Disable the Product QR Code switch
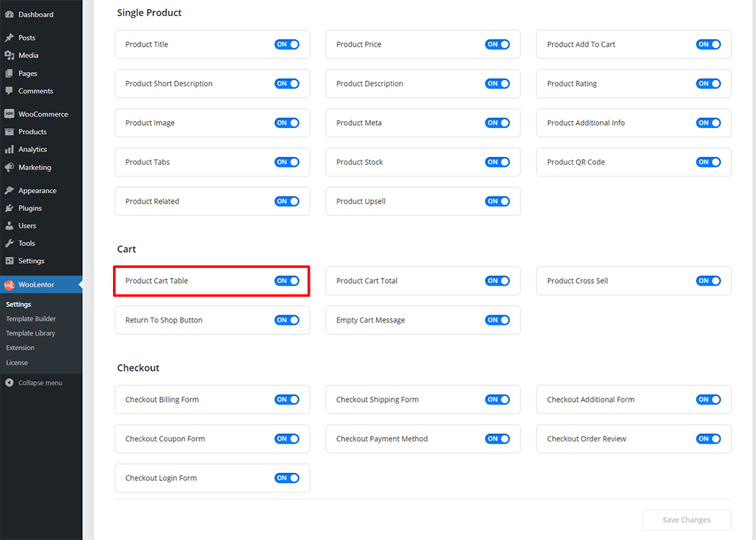Image resolution: width=756 pixels, height=540 pixels. [x=708, y=162]
